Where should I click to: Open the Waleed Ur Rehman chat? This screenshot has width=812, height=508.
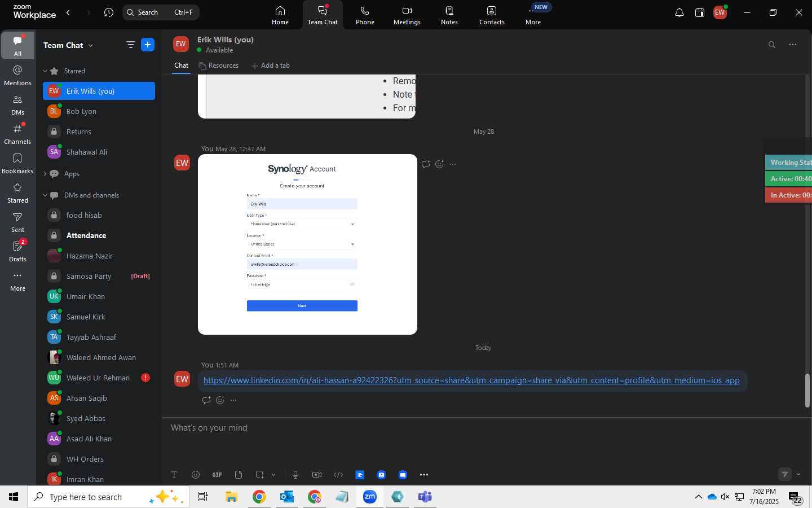99,378
